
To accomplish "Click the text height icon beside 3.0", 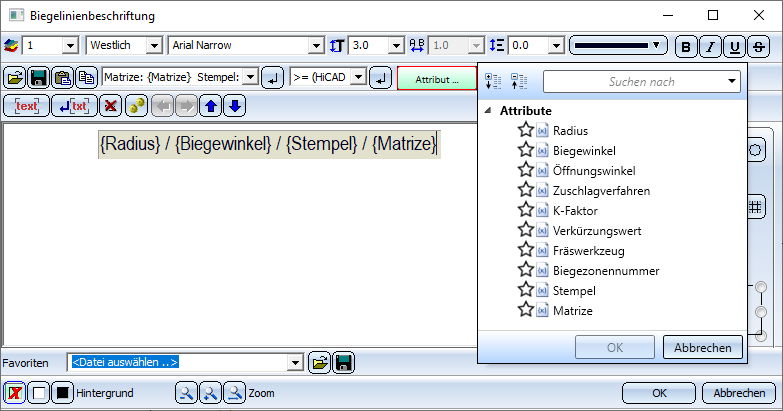I will pos(337,45).
